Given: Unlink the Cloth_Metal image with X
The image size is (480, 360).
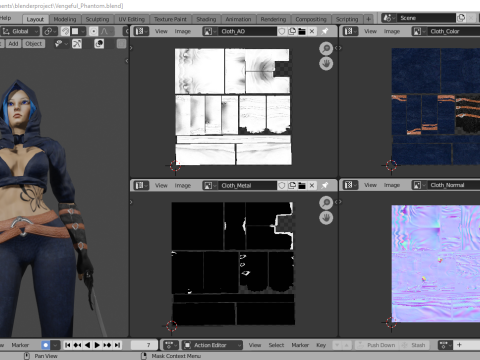Looking at the screenshot, I should 312,185.
